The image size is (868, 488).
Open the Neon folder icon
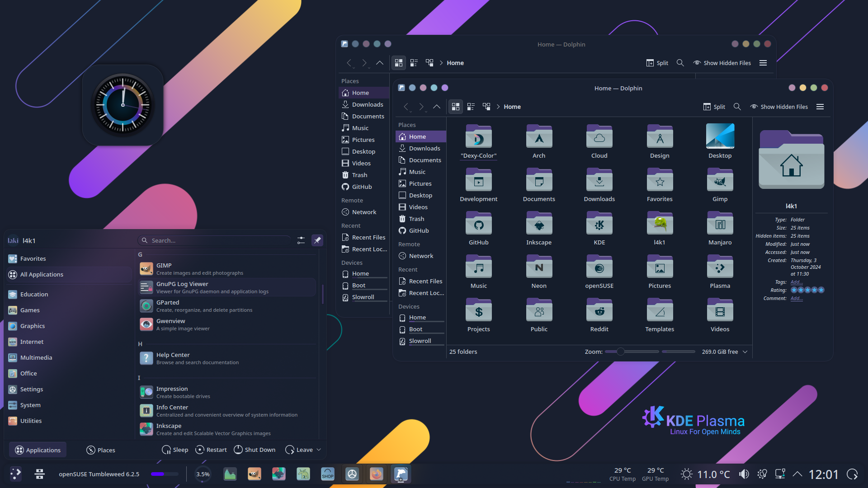tap(539, 266)
